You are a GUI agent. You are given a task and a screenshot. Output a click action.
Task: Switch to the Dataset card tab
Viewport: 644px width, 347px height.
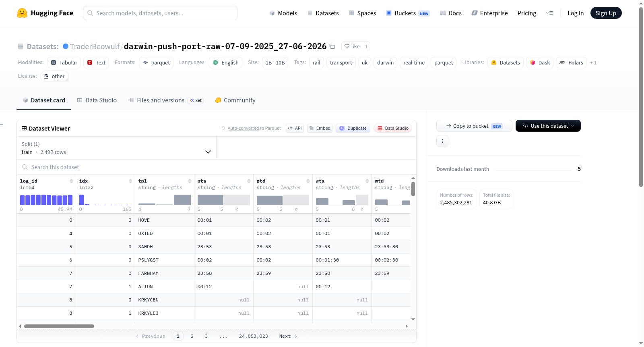43,100
